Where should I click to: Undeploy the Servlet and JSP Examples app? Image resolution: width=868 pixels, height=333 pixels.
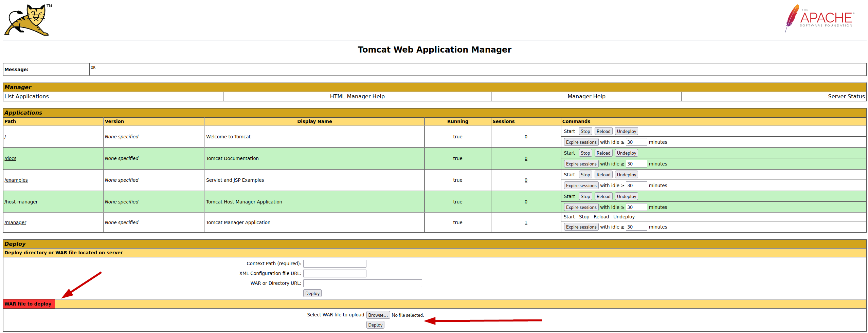pos(627,175)
